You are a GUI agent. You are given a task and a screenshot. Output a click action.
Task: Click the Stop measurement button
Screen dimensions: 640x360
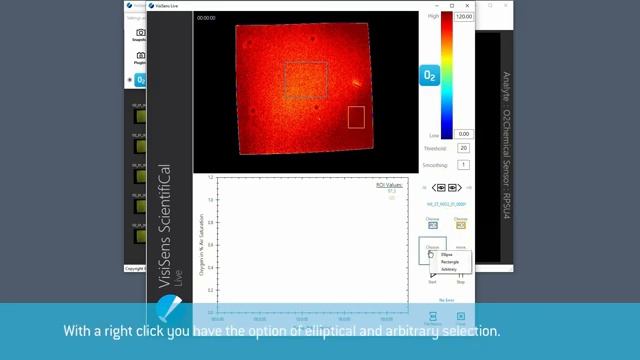pyautogui.click(x=460, y=278)
